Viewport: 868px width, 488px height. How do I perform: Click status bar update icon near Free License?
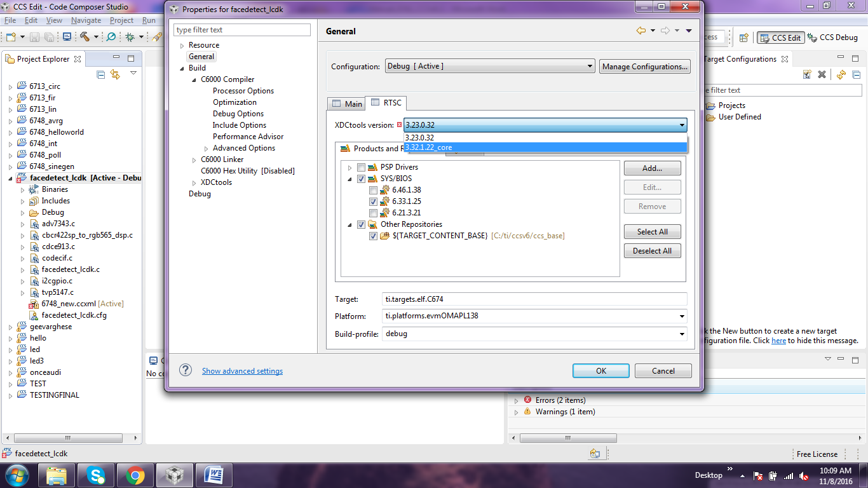click(595, 454)
